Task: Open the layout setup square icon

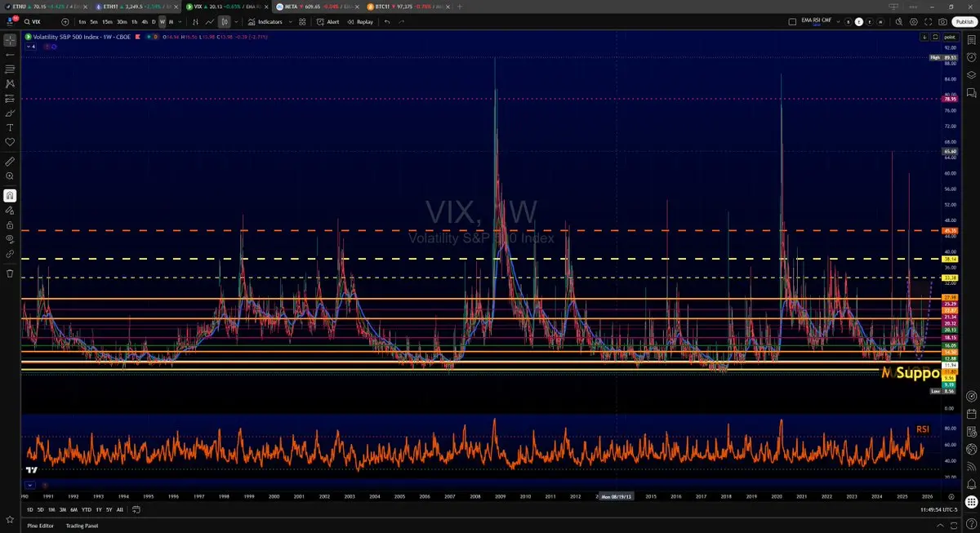Action: 792,22
